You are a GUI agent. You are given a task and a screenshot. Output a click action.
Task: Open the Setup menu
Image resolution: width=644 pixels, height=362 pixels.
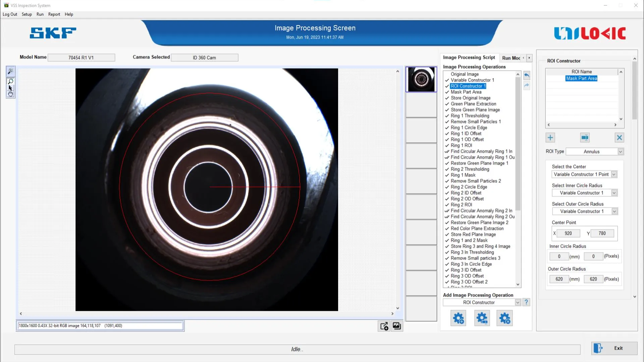click(x=26, y=14)
